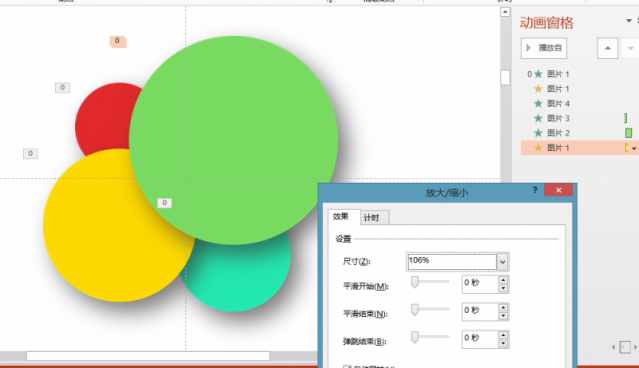Click the 播放自 play button

tap(544, 48)
